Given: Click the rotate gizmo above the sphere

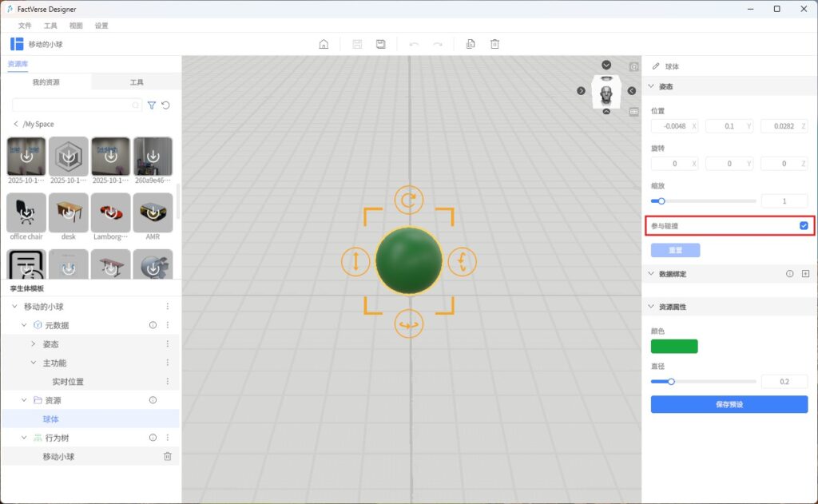Looking at the screenshot, I should tap(409, 200).
